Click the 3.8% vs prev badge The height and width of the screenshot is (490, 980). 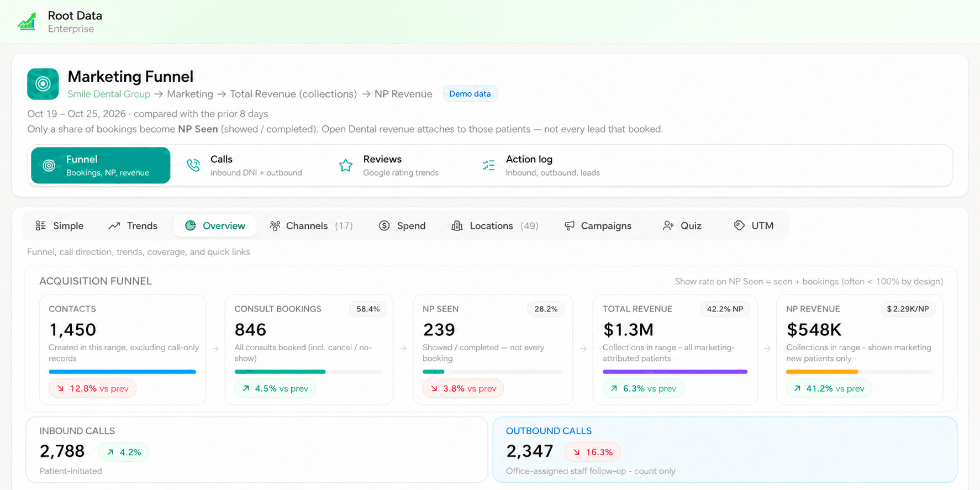(x=463, y=388)
